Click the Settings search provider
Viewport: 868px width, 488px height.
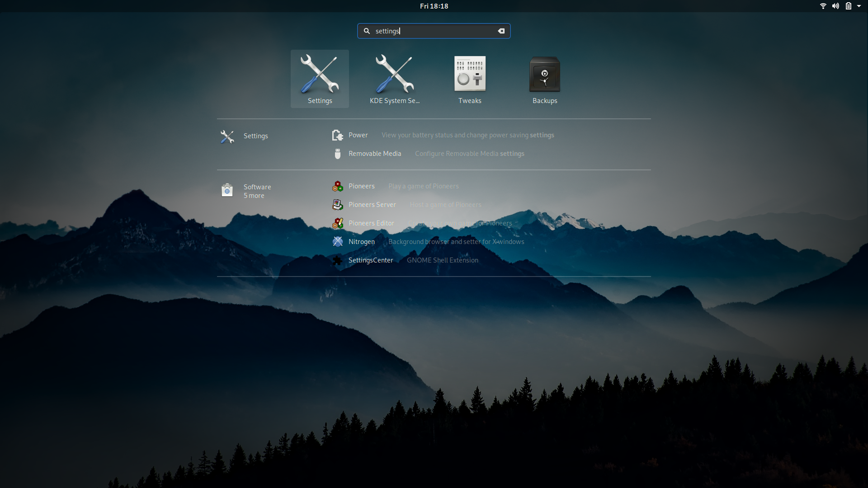tap(255, 136)
